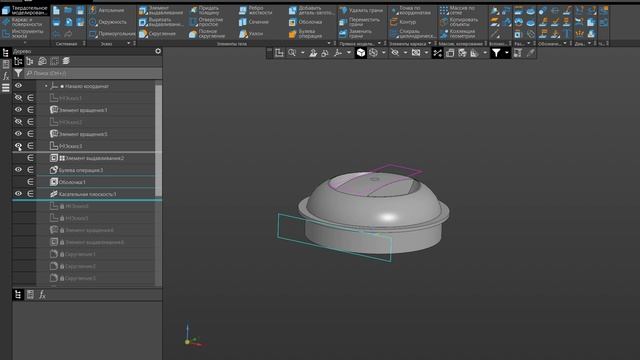Click the tree search field Поиск
This screenshot has width=640, height=360.
pos(93,73)
